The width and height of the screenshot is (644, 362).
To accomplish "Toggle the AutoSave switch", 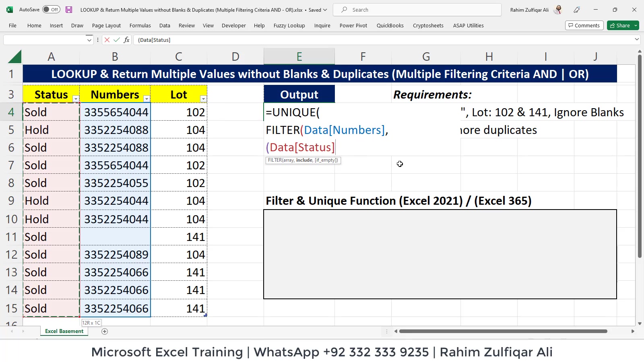I will (x=51, y=10).
